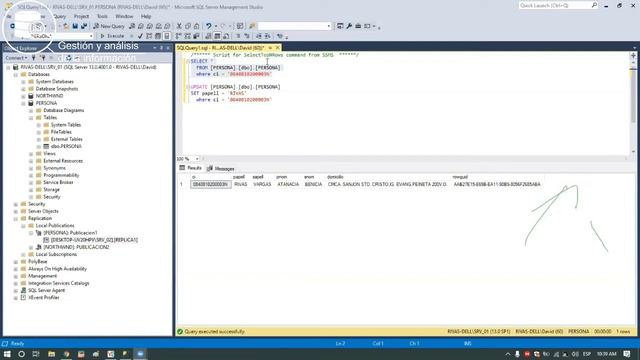Expand the Management node

tap(16, 276)
